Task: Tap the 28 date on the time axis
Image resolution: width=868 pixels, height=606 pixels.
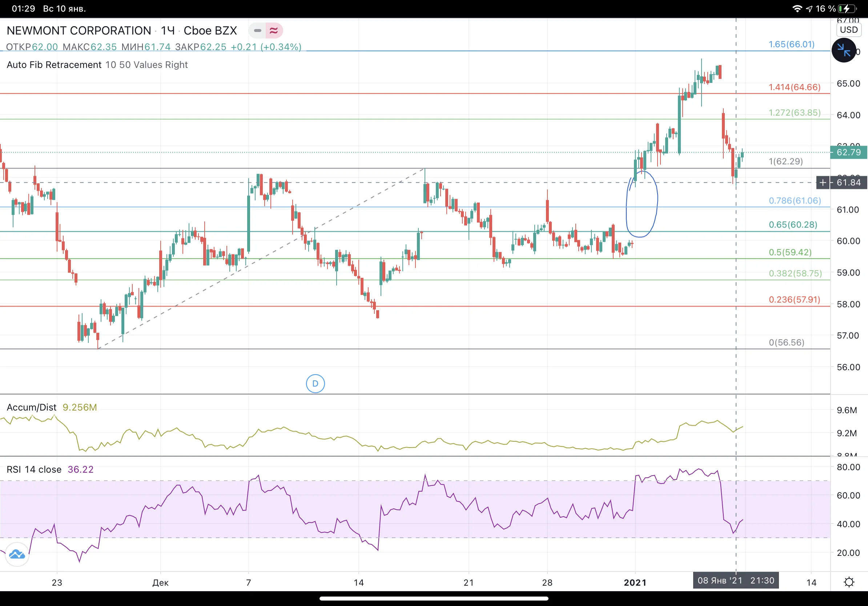Action: click(547, 583)
